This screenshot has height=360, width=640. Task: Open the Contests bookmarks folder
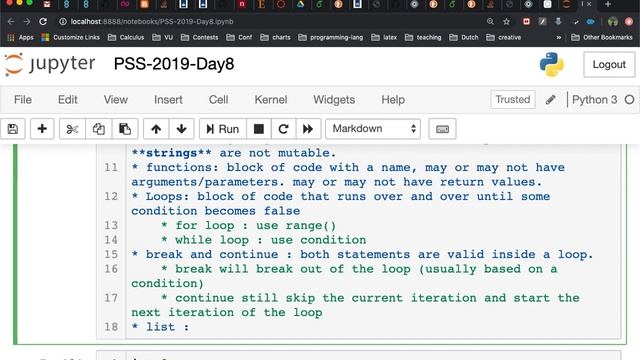(x=199, y=38)
